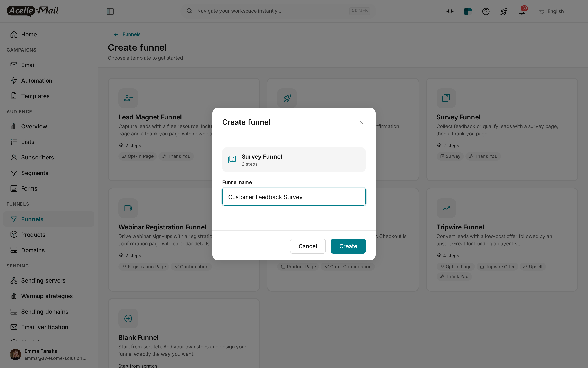Click the Tripwire Offer step tag
The height and width of the screenshot is (368, 588).
pos(497,267)
